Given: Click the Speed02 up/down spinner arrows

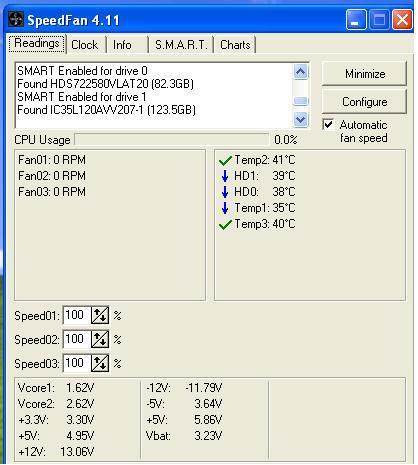Looking at the screenshot, I should pos(100,339).
